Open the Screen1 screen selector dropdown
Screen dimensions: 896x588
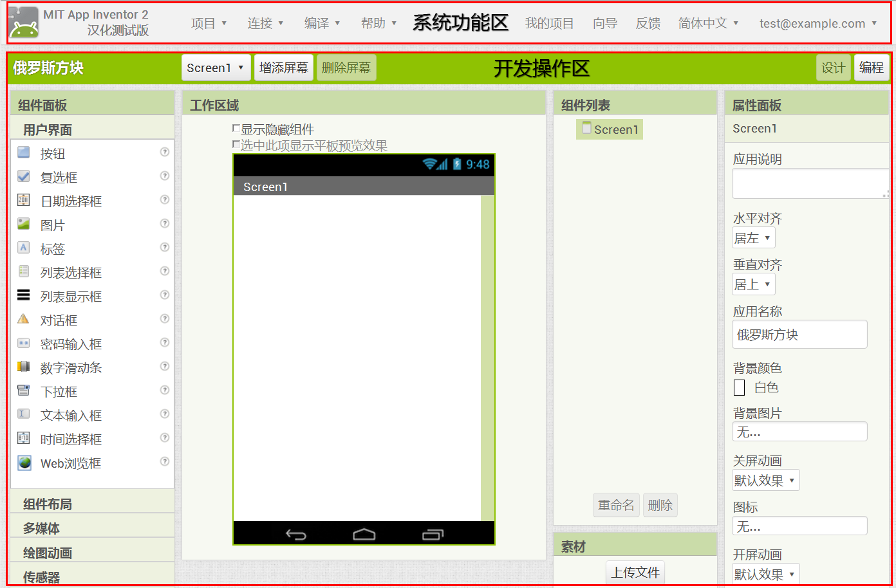[215, 68]
